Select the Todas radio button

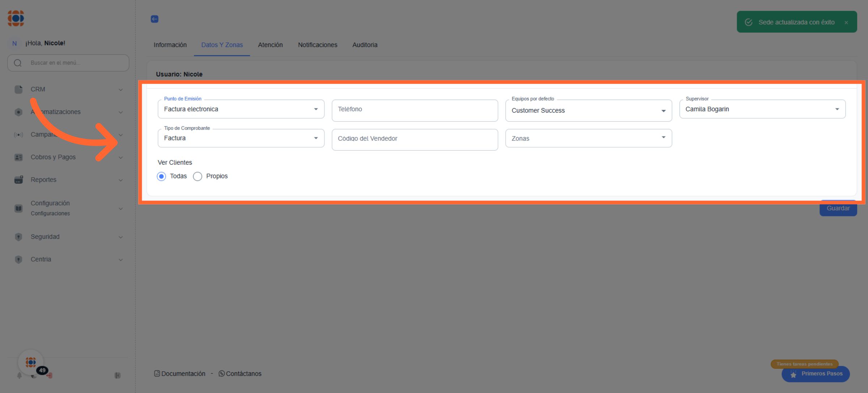click(x=161, y=176)
